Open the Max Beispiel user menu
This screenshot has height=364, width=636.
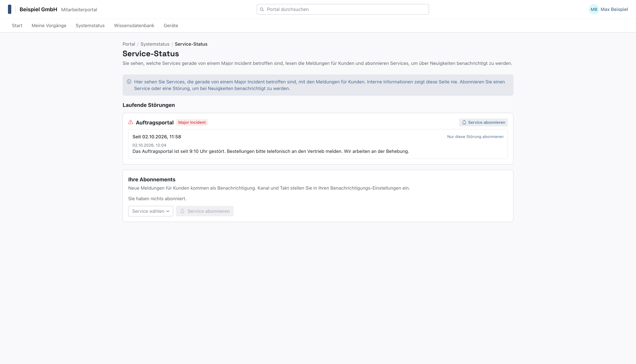coord(608,9)
